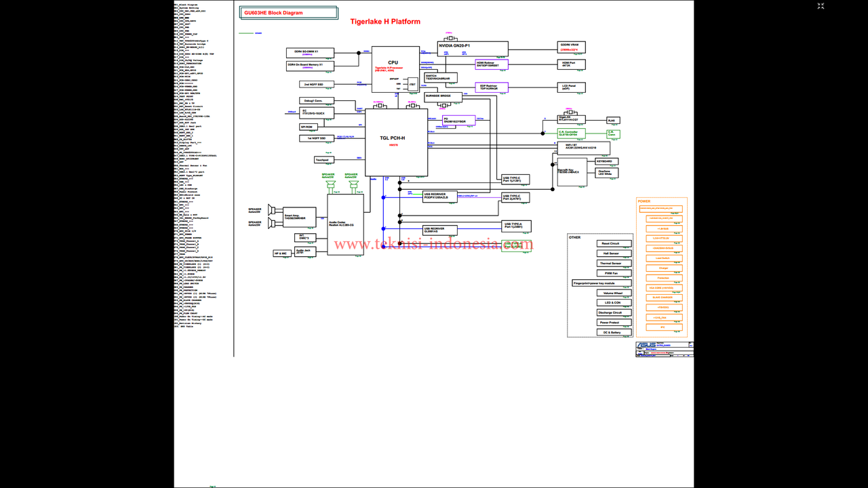This screenshot has height=488, width=868.
Task: Click USB TYPE-C Port 2 box
Action: [515, 198]
